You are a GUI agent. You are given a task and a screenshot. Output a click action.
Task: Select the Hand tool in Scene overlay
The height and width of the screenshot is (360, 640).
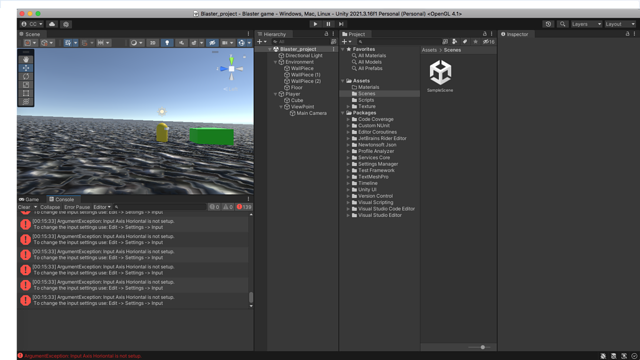tap(26, 60)
